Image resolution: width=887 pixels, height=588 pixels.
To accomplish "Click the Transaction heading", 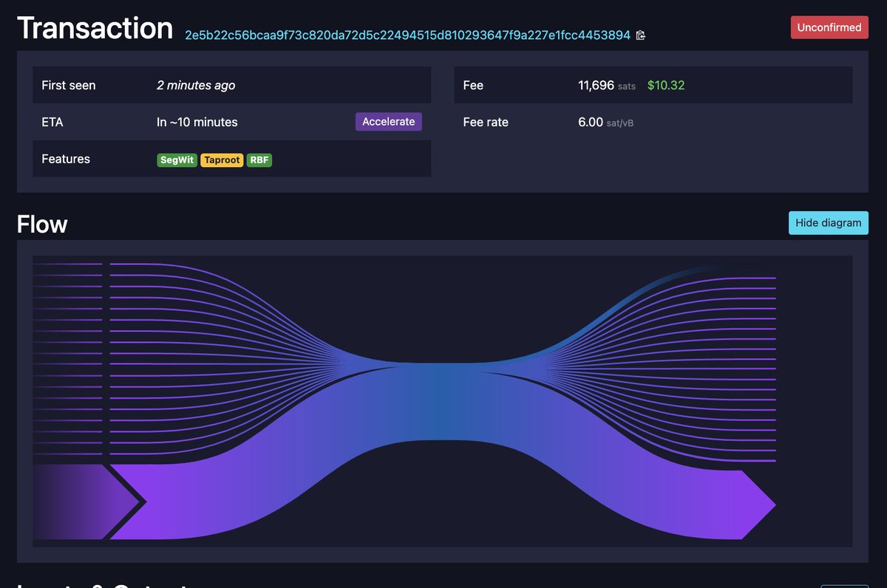I will (x=95, y=28).
